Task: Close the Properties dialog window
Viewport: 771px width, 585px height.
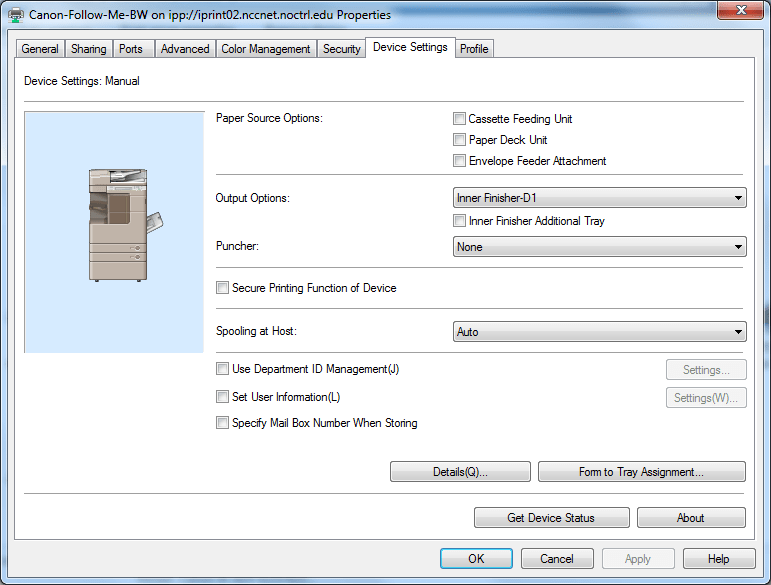Action: (741, 10)
